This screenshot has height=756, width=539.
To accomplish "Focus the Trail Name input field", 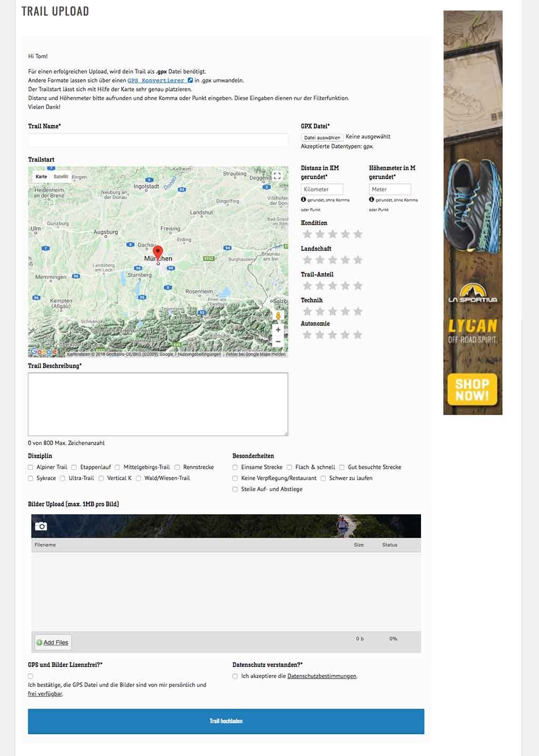I will tap(158, 140).
